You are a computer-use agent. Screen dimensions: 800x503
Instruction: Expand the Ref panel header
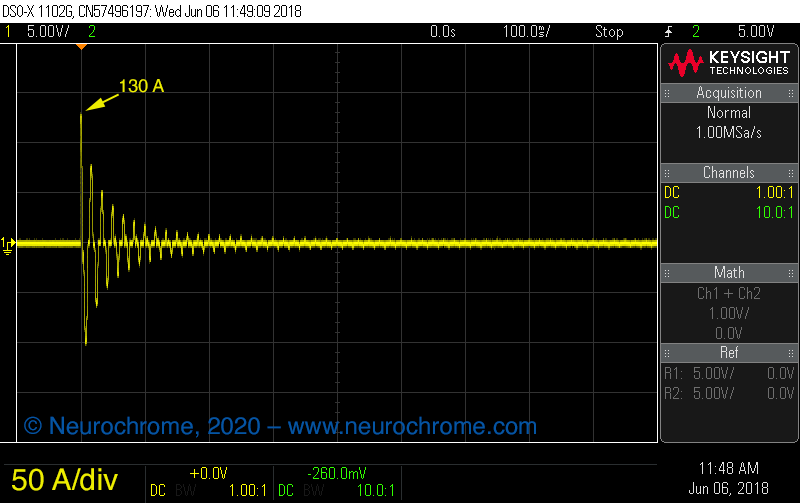729,353
